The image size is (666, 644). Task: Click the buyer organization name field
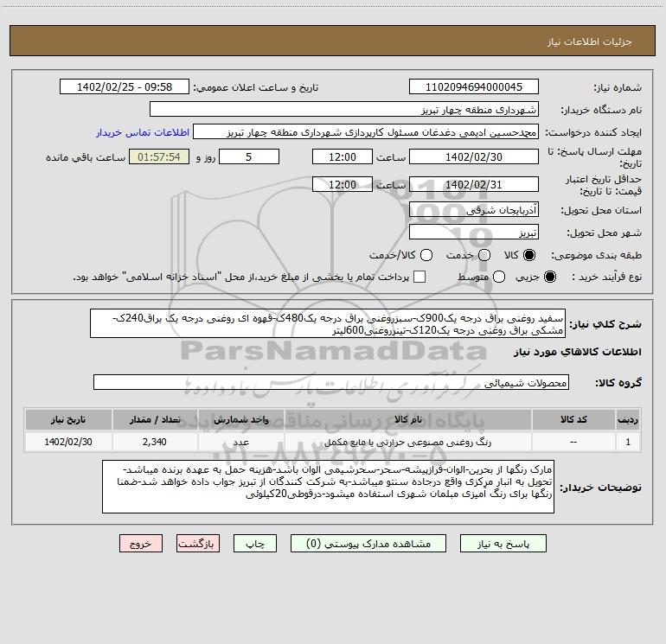[344, 110]
